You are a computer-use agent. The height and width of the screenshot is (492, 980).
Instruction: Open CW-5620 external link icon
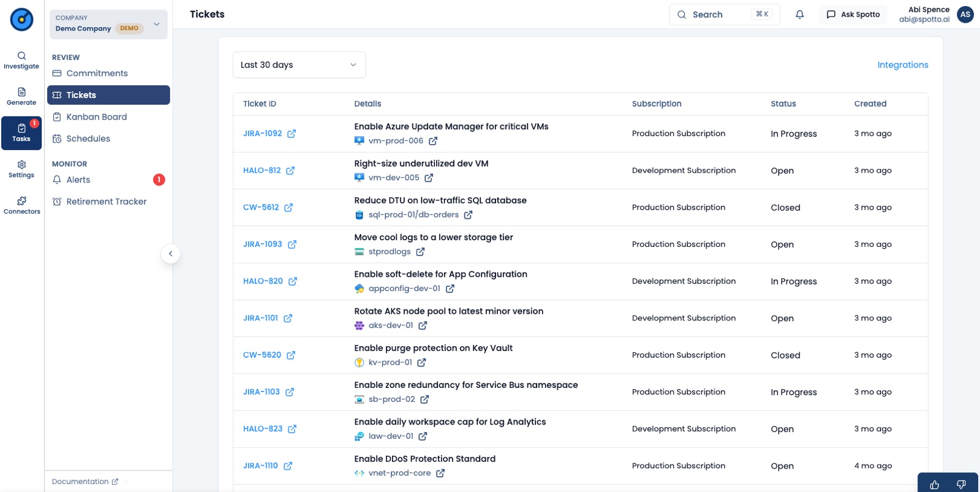[x=291, y=355]
